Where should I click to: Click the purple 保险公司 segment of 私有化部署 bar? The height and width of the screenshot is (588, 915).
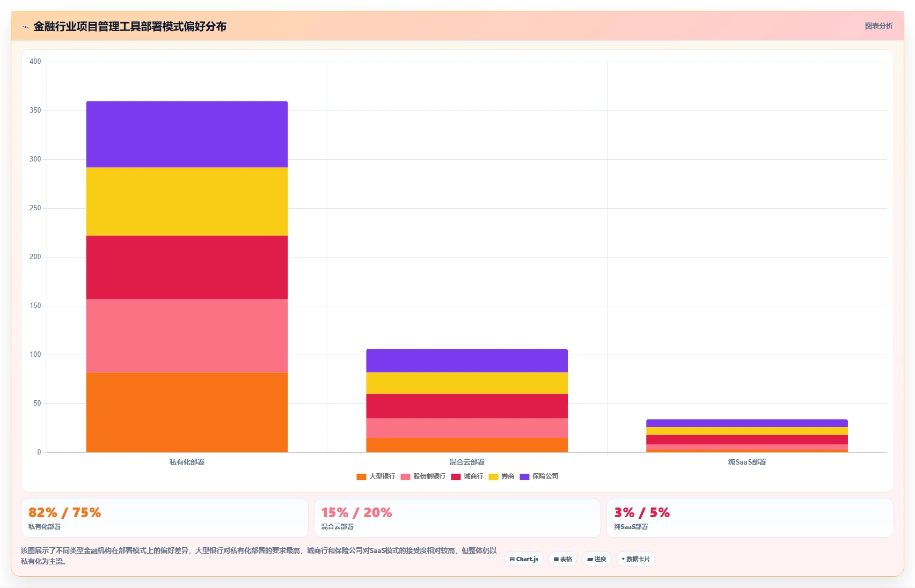click(187, 134)
